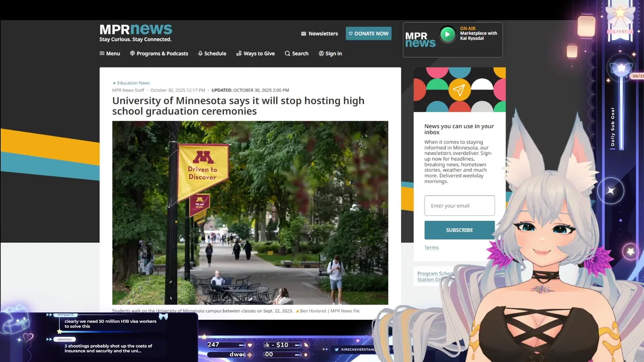This screenshot has height=362, width=644.
Task: Open the hamburger Menu
Action: click(x=110, y=53)
